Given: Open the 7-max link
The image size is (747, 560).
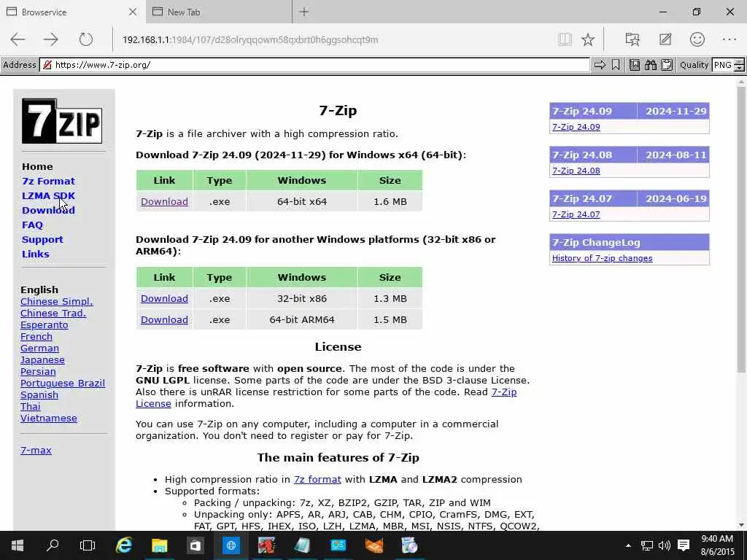Looking at the screenshot, I should pyautogui.click(x=36, y=450).
